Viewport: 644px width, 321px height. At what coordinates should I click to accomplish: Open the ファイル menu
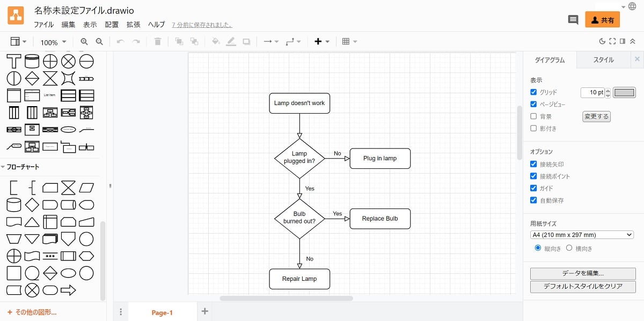(x=43, y=25)
